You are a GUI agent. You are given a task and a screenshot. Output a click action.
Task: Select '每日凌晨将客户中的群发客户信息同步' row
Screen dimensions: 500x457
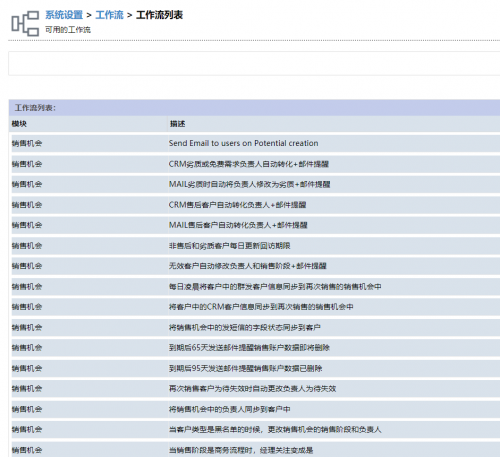[x=256, y=287]
